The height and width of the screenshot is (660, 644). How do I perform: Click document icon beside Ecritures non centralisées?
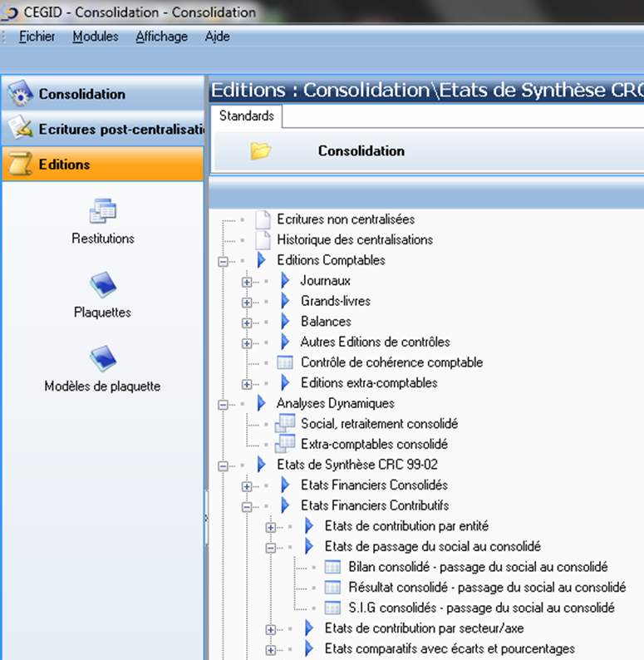(263, 219)
